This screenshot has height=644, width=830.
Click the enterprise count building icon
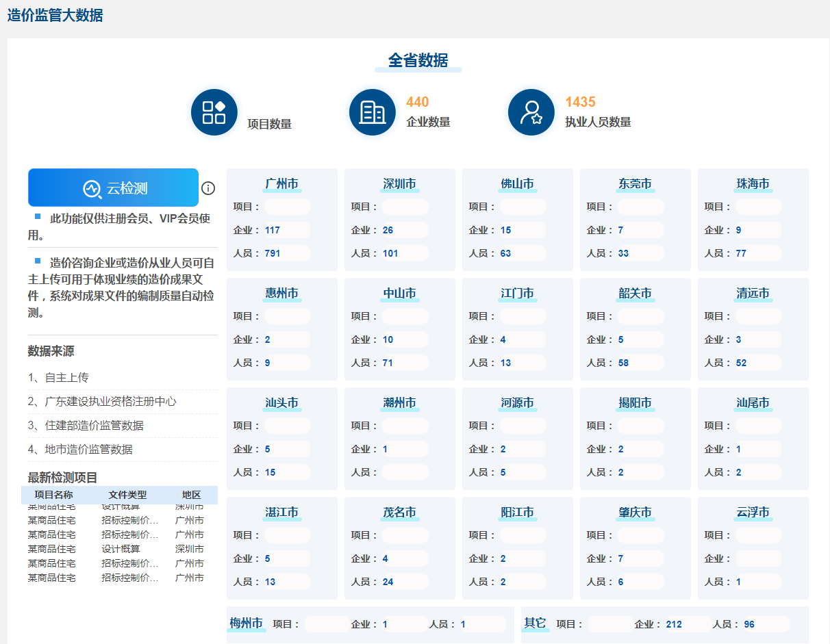373,112
